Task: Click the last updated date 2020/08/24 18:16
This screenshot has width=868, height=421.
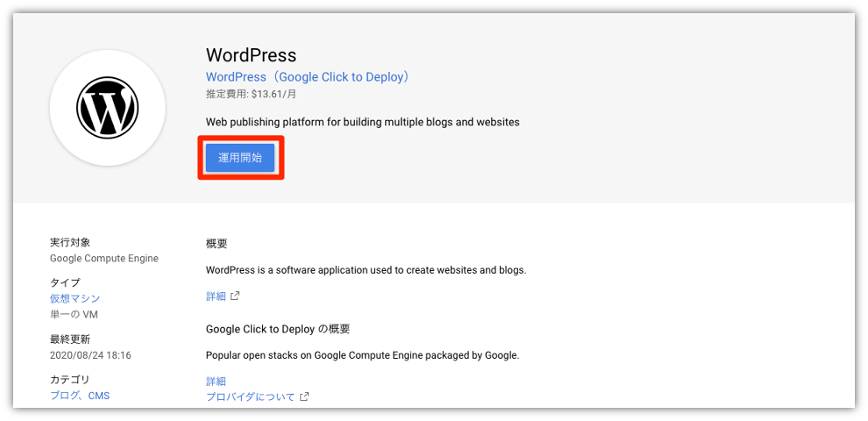Action: 90,355
